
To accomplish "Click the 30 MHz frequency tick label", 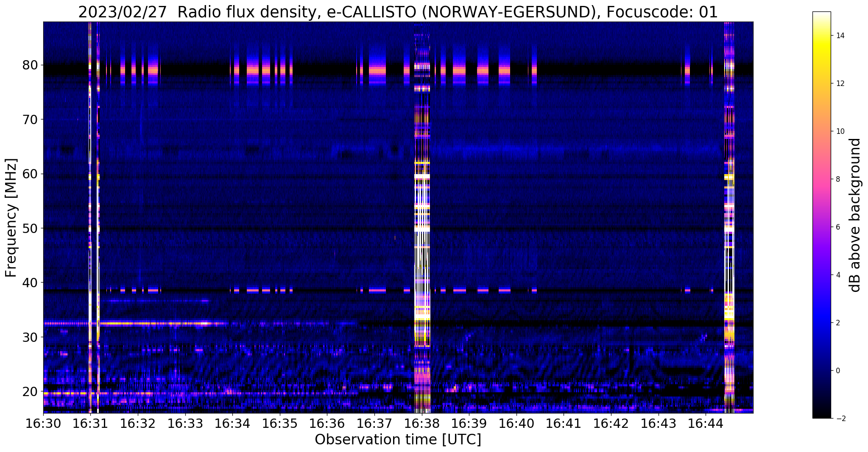I will 30,337.
